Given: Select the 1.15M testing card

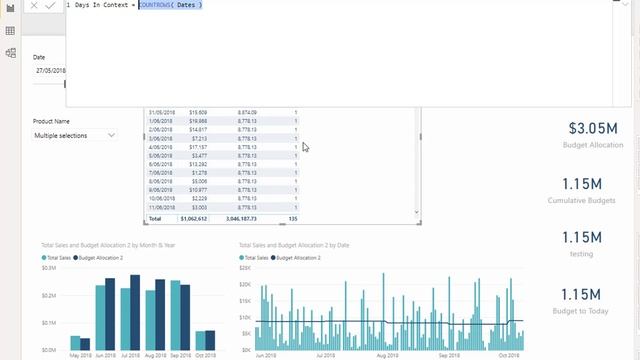Looking at the screenshot, I should tap(582, 244).
